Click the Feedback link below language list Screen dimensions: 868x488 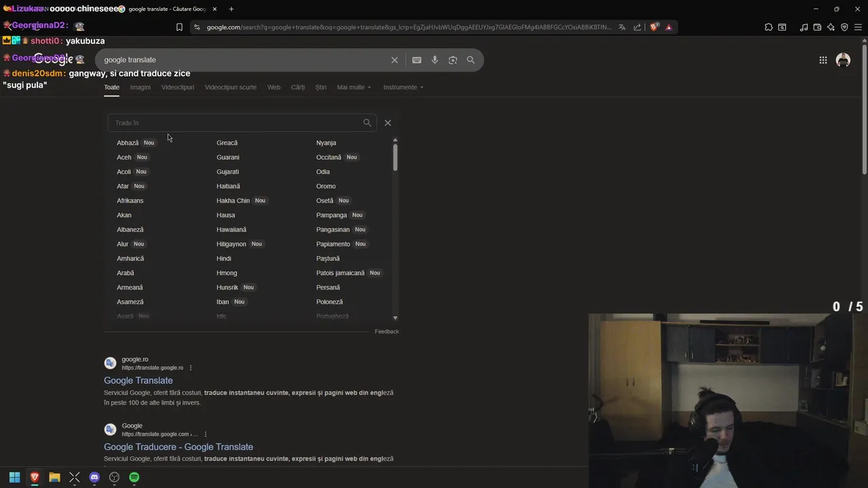point(387,331)
